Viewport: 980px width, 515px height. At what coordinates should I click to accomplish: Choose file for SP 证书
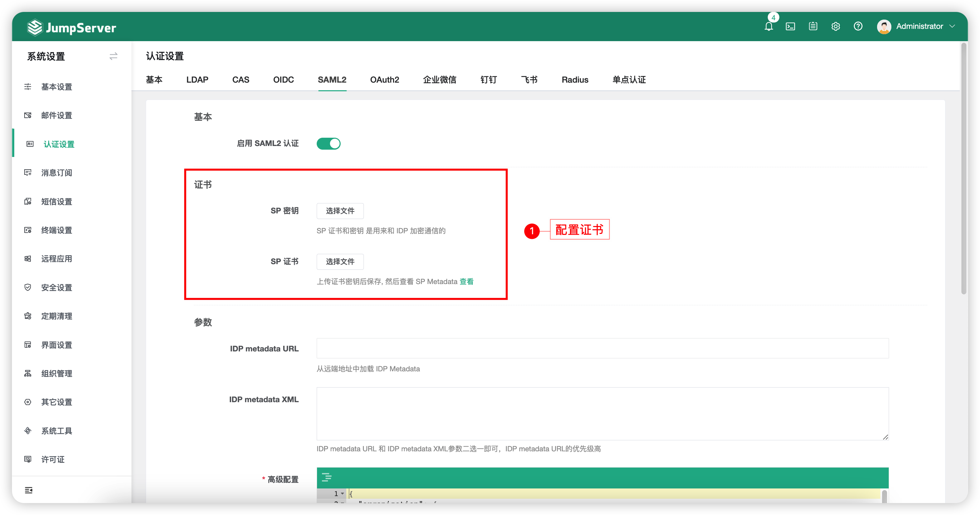tap(340, 262)
